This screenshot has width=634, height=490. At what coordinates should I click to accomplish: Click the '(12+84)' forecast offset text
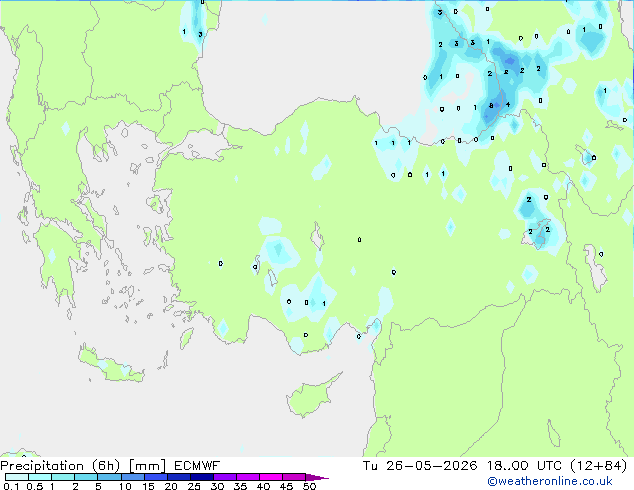[x=599, y=466]
